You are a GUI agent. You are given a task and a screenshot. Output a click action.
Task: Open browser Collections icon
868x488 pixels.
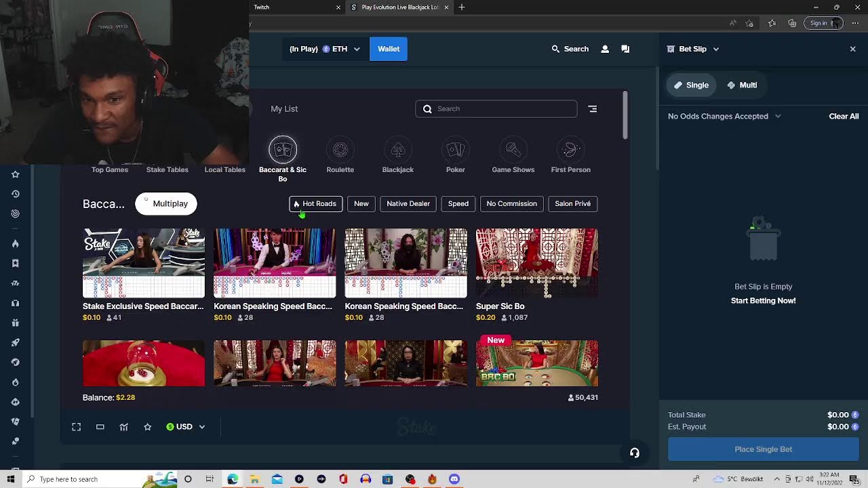point(792,23)
